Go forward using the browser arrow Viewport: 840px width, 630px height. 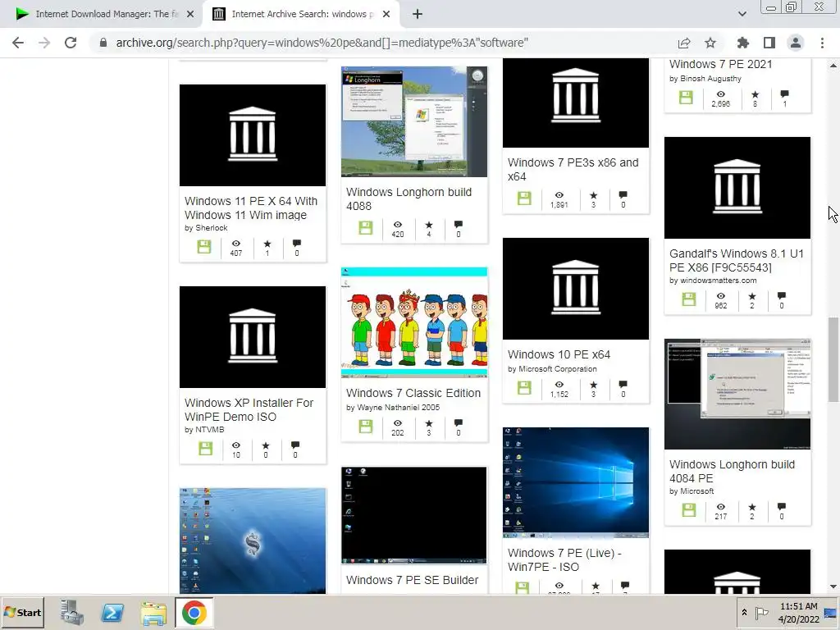[44, 43]
